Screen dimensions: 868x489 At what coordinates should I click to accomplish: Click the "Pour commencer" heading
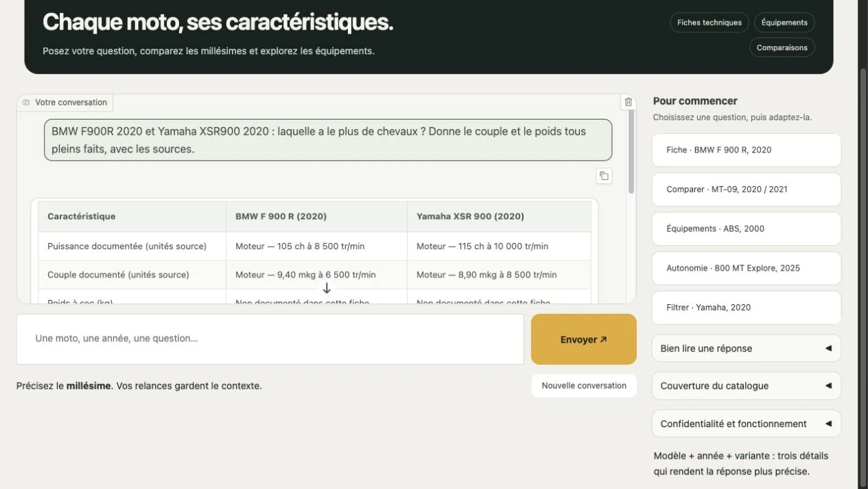click(x=695, y=101)
